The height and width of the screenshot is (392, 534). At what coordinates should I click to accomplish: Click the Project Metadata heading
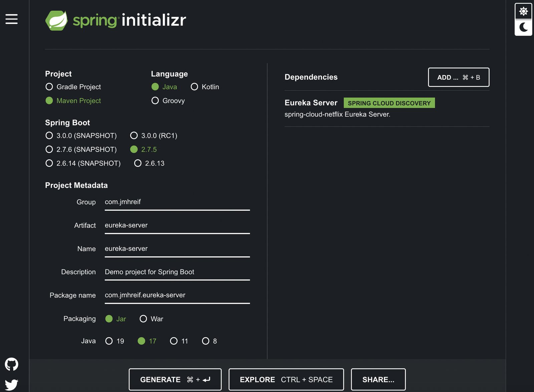tap(76, 185)
